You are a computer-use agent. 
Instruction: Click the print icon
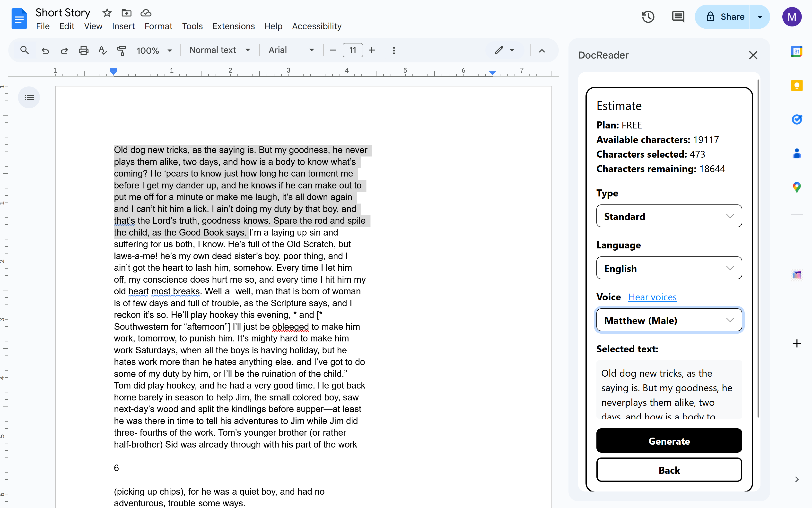[x=83, y=51]
